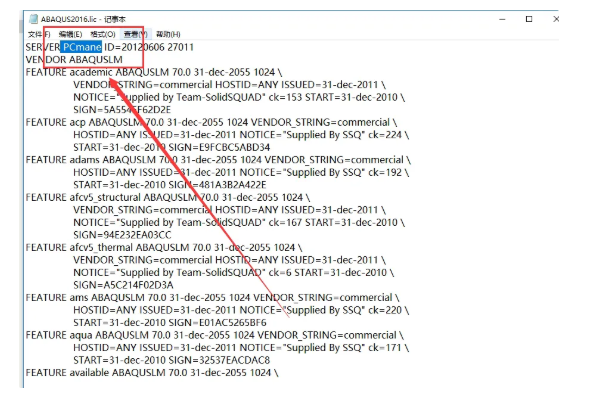Click the SIGN=E01AC5265BF6 text
The image size is (609, 405).
pyautogui.click(x=219, y=323)
